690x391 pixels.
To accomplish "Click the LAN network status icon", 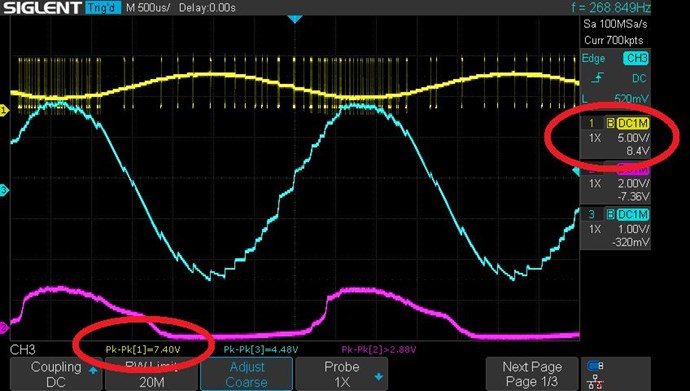I will click(x=595, y=381).
